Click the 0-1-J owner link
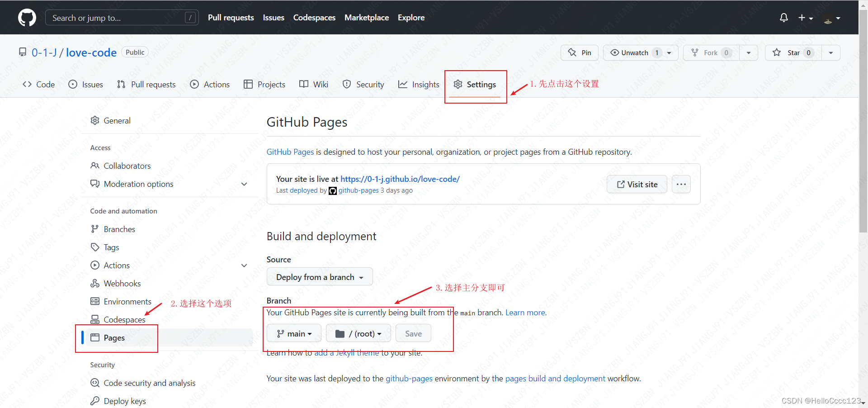Screen dimensions: 868x408 44,52
